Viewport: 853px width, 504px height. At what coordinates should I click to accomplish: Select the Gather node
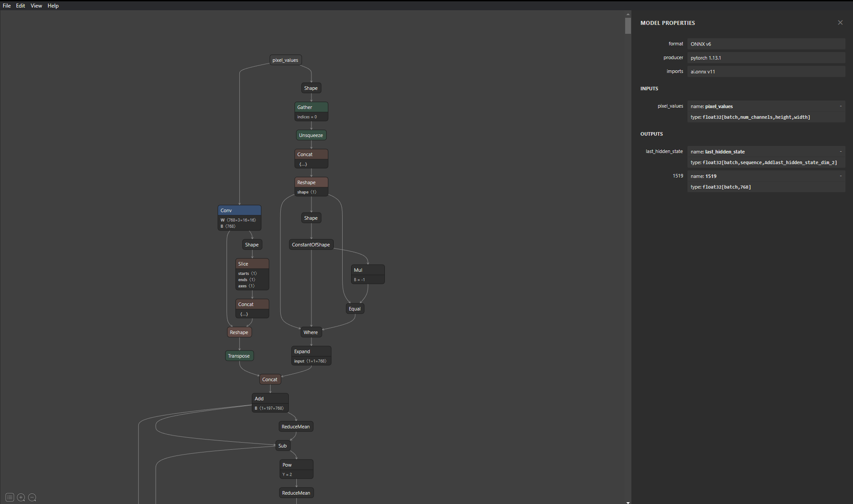coord(311,107)
